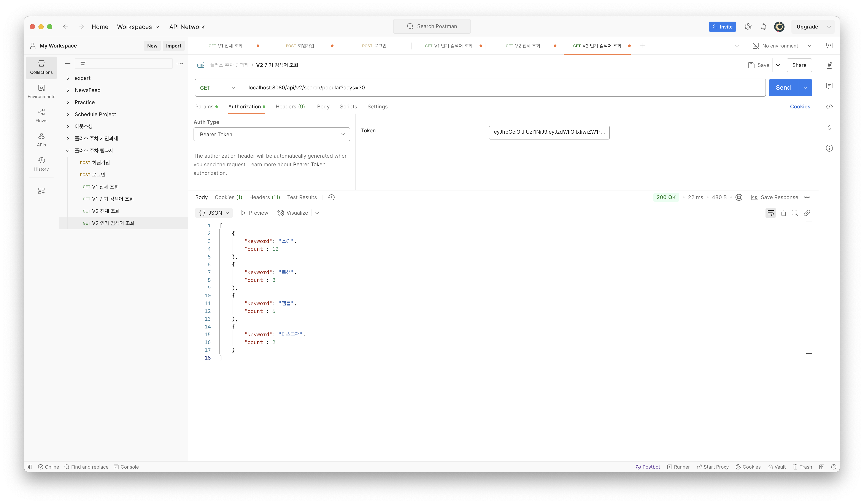The height and width of the screenshot is (504, 864).
Task: Open the GET method dropdown
Action: click(x=218, y=88)
